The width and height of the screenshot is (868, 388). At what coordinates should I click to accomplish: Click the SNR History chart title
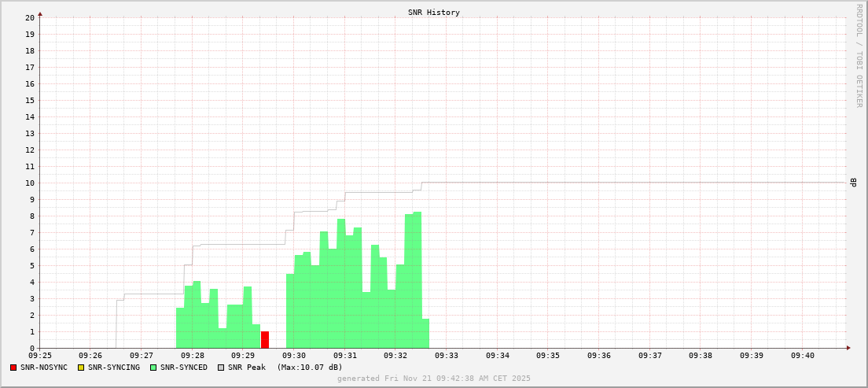[434, 13]
